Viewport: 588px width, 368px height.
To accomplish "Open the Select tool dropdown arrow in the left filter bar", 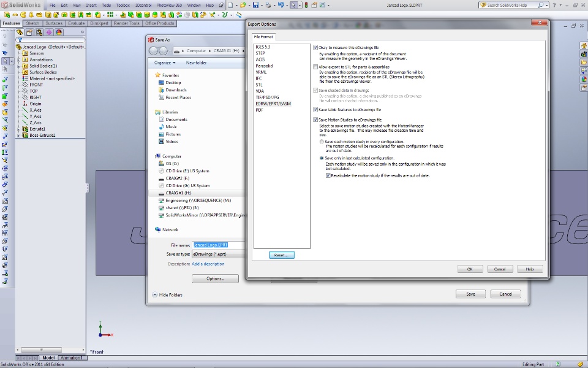I will 12,61.
